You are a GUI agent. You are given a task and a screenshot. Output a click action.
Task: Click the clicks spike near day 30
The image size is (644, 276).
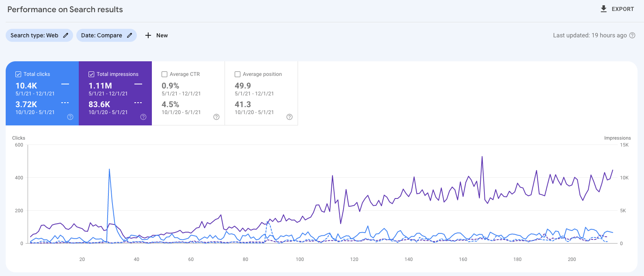[x=109, y=170]
